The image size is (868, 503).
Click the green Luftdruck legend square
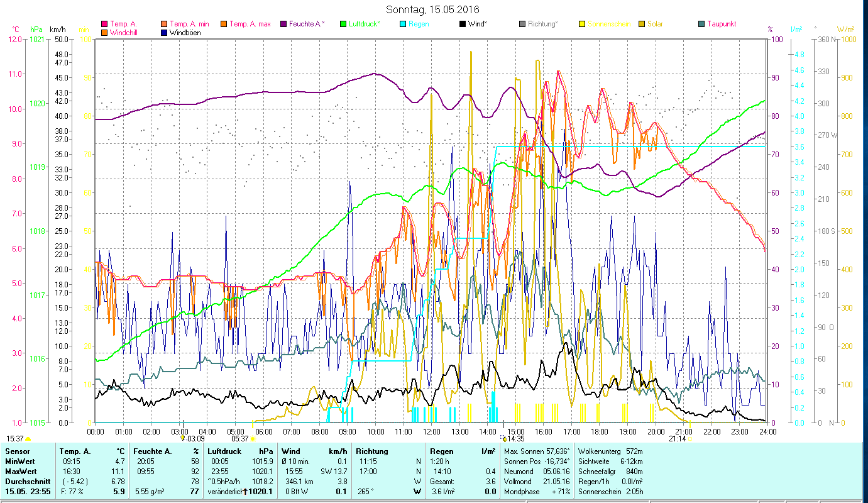343,25
